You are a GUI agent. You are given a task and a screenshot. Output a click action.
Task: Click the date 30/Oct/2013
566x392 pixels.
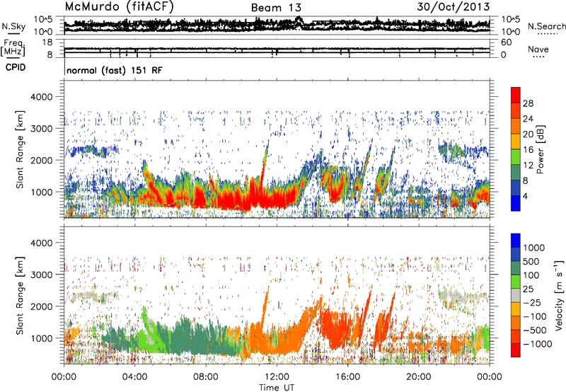coord(454,6)
